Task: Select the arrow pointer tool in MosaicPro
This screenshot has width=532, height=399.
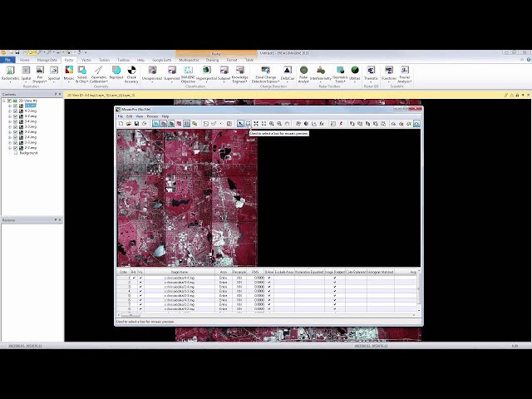Action: pos(240,124)
